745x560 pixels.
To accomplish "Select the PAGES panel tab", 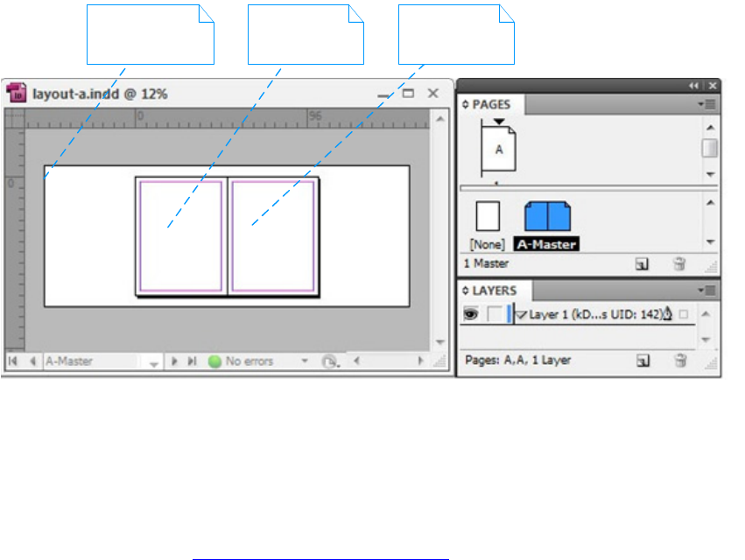I will pos(491,104).
